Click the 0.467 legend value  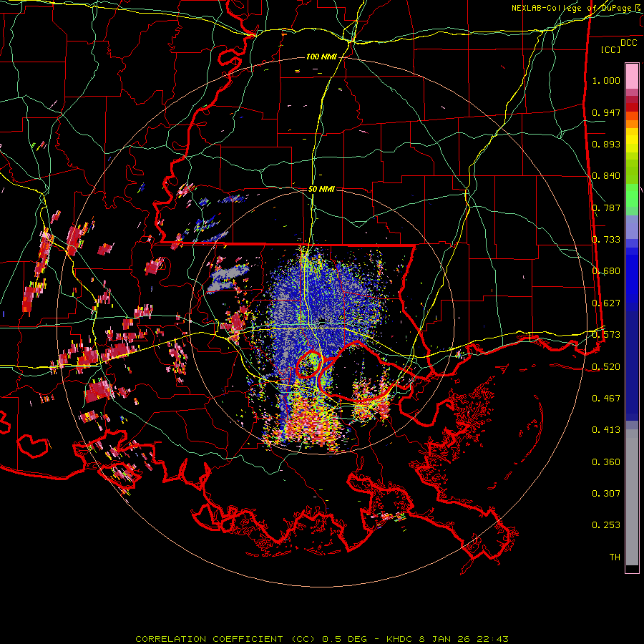(x=606, y=399)
